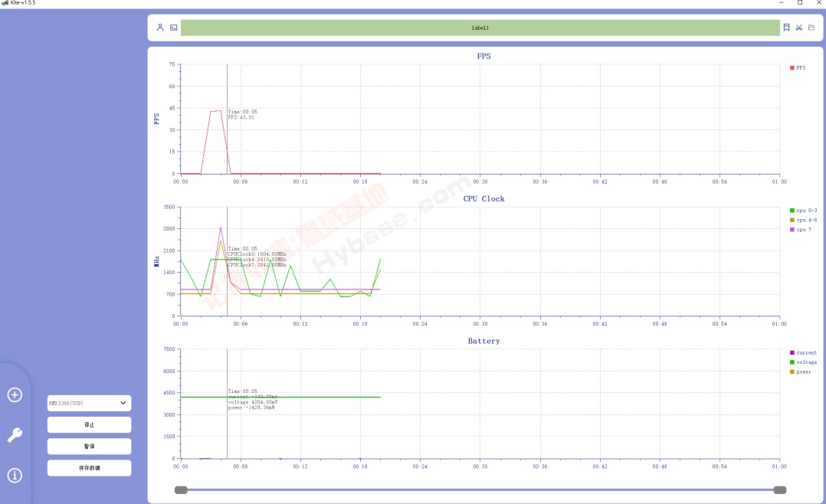Toggle the cpu:7 legend entry
The width and height of the screenshot is (826, 504).
pyautogui.click(x=801, y=230)
